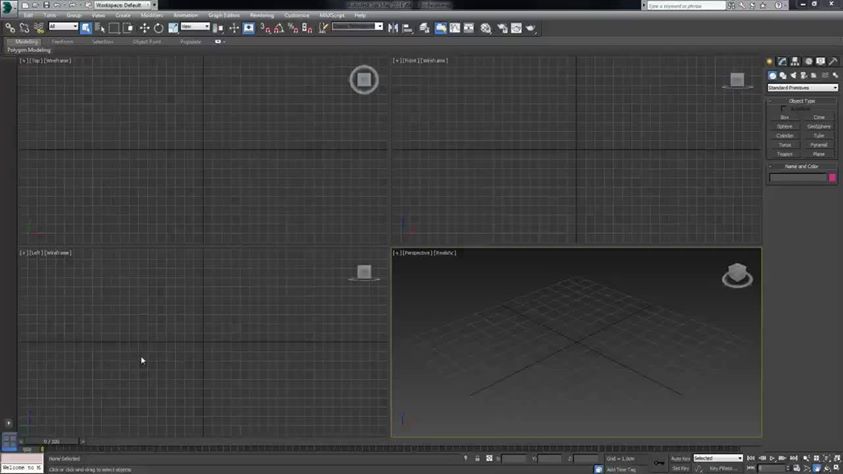Click the pink object color swatch
Viewport: 843px width, 474px height.
[x=832, y=177]
